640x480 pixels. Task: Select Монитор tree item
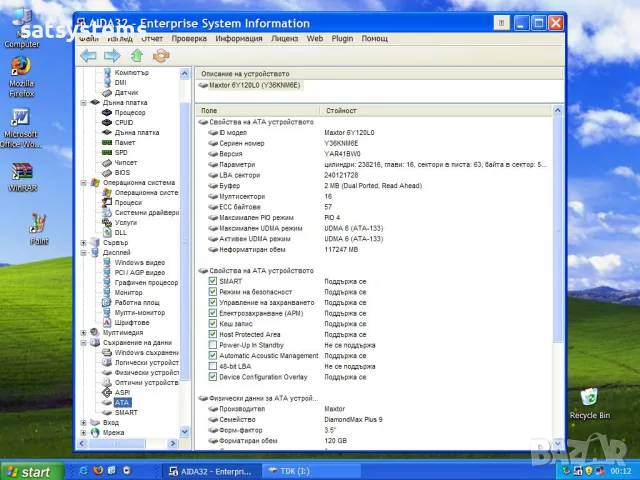(x=128, y=292)
